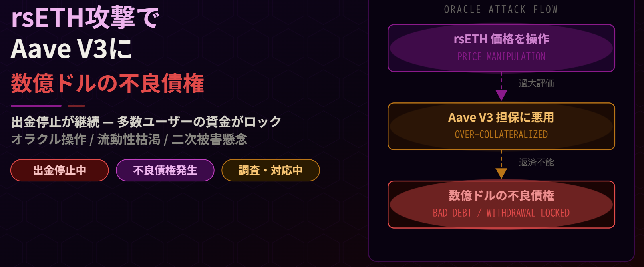Click the PRICE MANIPULATION sublabel
644x267 pixels.
pyautogui.click(x=501, y=57)
